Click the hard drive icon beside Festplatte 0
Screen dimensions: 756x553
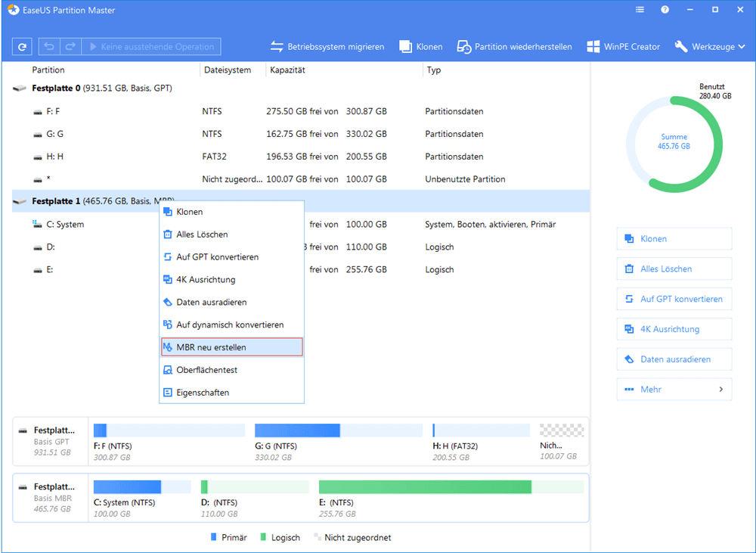pyautogui.click(x=20, y=89)
